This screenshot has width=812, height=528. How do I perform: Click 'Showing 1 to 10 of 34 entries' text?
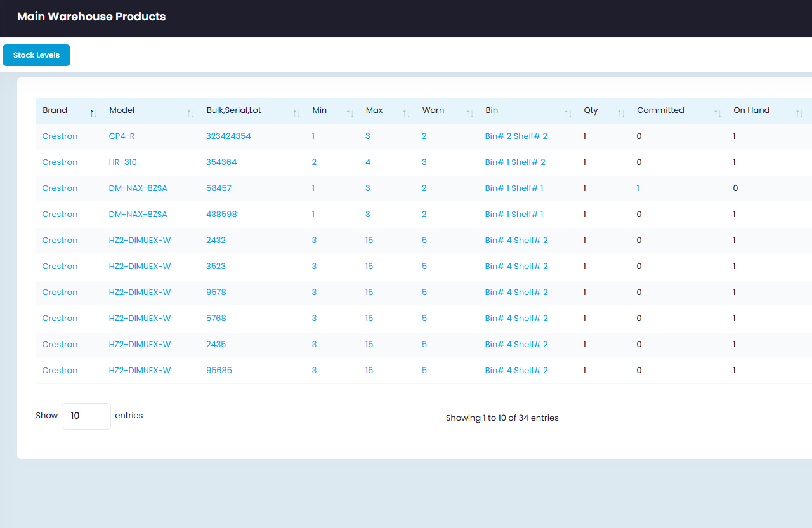pos(502,418)
